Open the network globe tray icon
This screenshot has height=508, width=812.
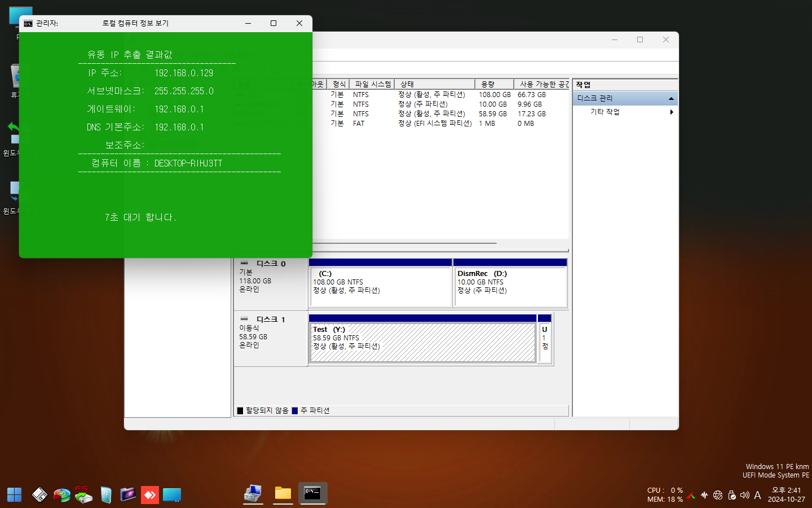[718, 495]
